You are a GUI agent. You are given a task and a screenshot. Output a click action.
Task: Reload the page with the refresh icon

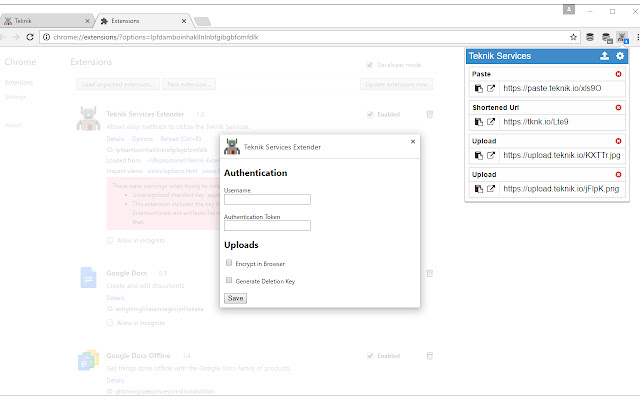(x=30, y=37)
